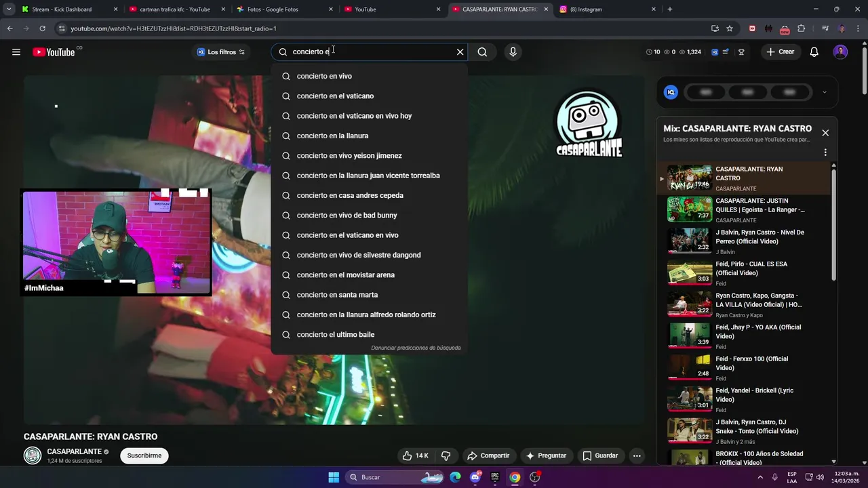Run search with the magnifier button

(x=482, y=52)
